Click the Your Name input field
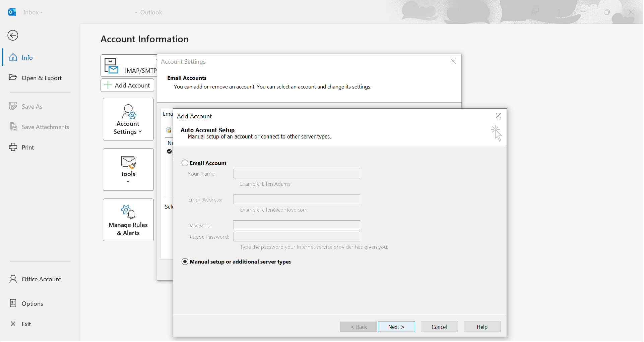This screenshot has width=644, height=342. tap(297, 174)
